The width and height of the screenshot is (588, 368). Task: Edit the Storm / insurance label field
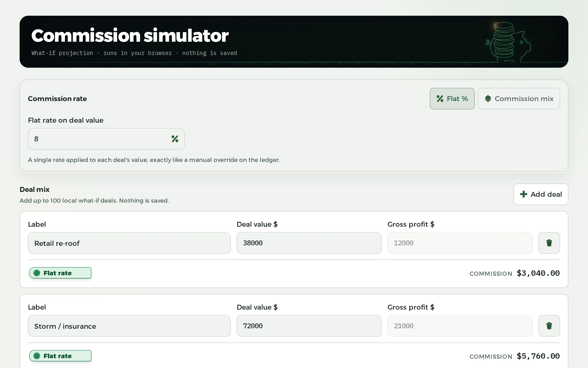(x=129, y=326)
